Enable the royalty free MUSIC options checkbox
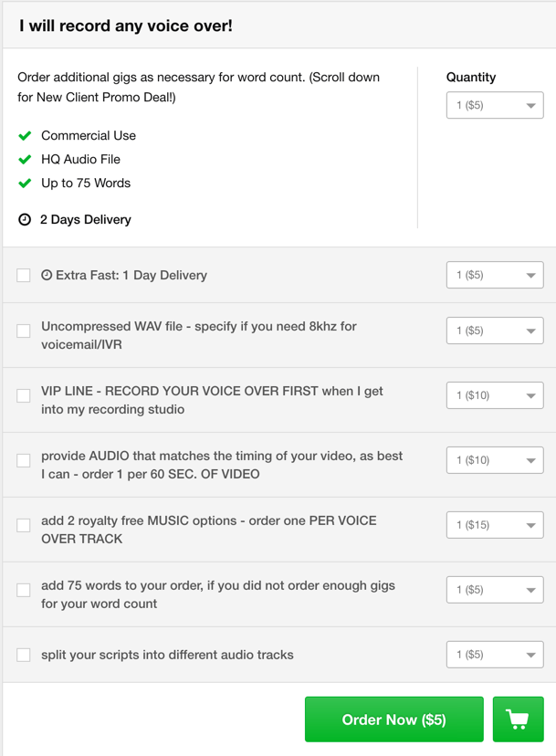 [24, 525]
